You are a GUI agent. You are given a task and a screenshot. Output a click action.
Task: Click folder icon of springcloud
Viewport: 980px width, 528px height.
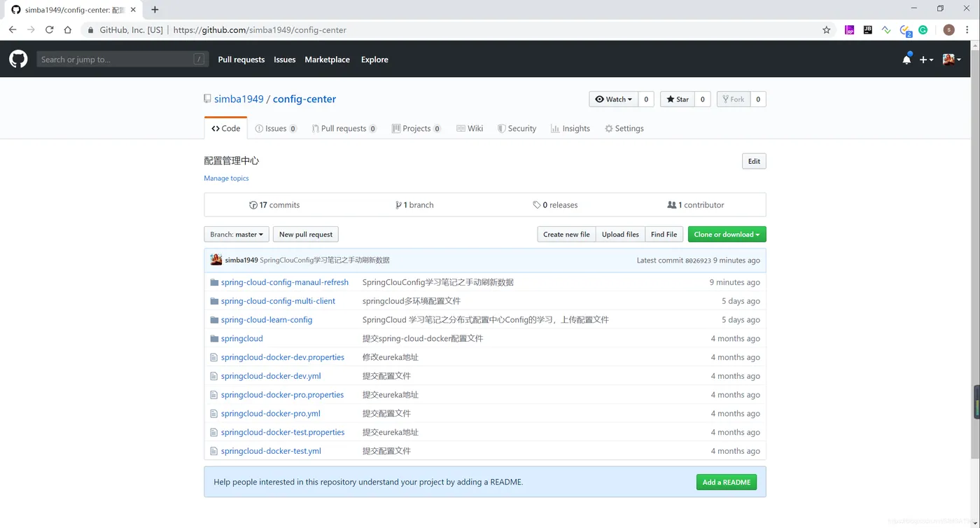coord(215,338)
